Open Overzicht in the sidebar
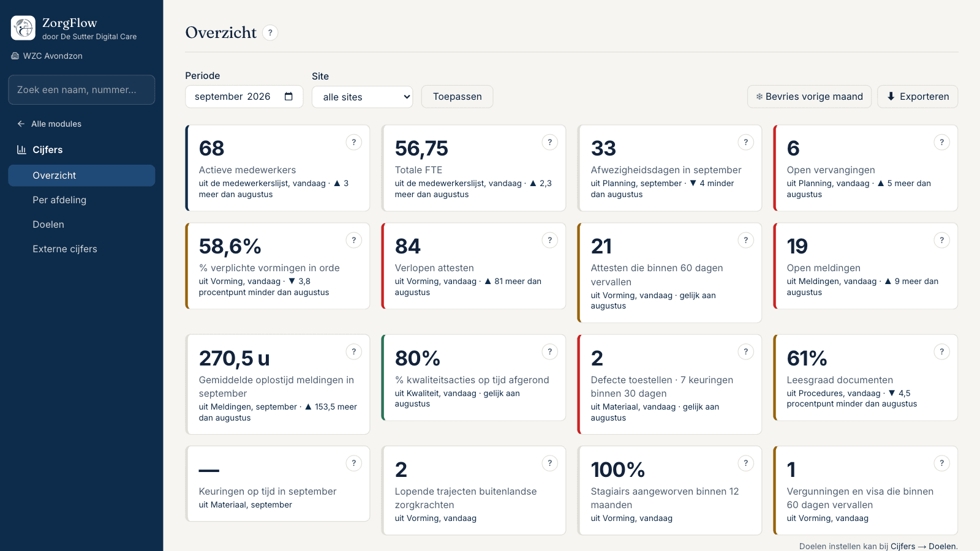Viewport: 980px width, 551px height. pos(81,175)
